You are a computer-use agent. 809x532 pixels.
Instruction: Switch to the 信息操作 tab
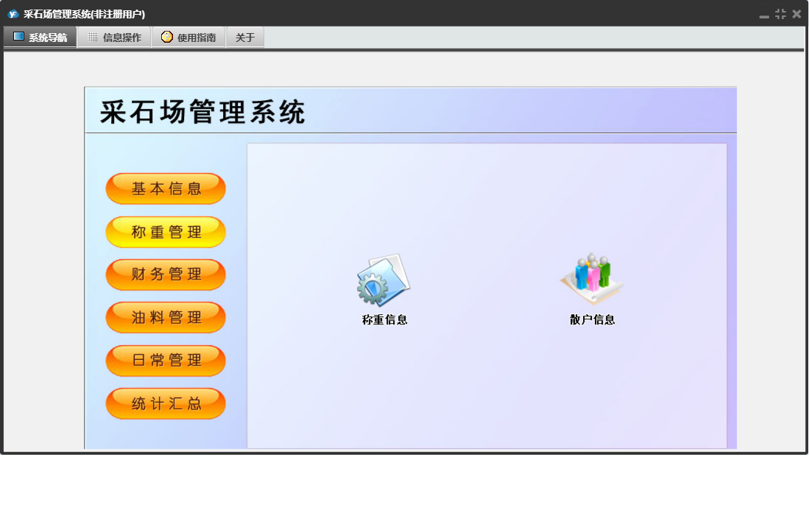pos(114,37)
